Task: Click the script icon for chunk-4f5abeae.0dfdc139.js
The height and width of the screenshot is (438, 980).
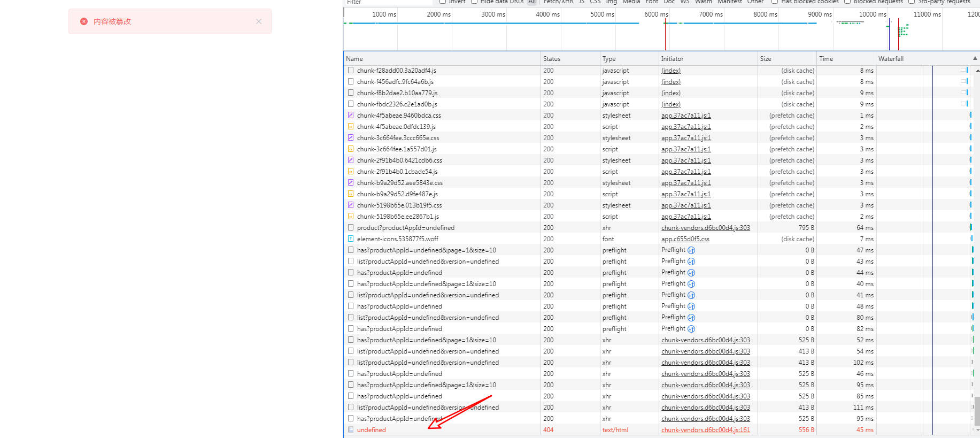Action: (351, 126)
